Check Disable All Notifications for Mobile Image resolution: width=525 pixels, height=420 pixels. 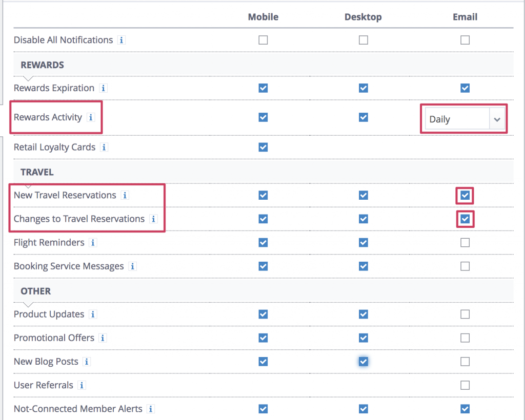pyautogui.click(x=263, y=40)
